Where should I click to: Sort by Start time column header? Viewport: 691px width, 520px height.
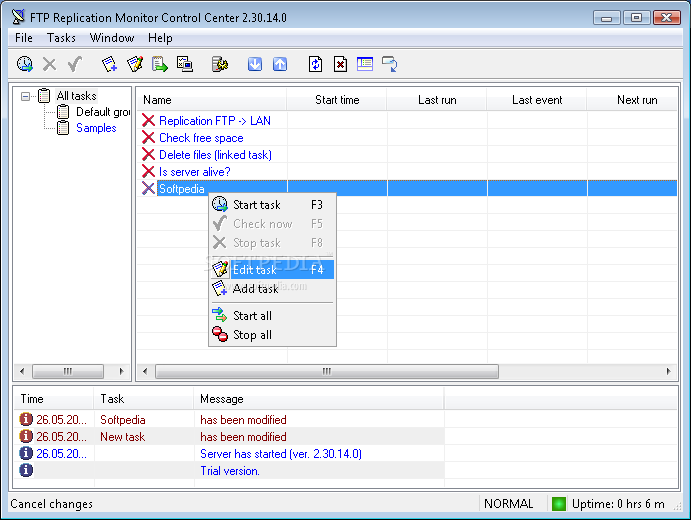[337, 100]
